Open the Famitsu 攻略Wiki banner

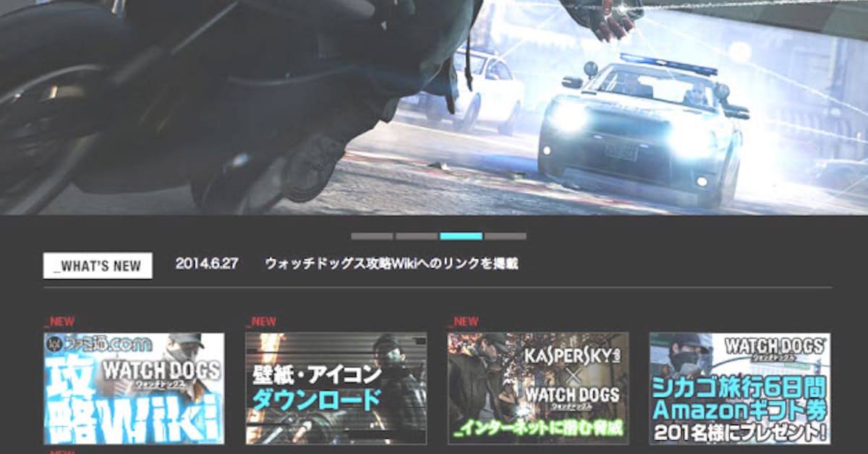coord(134,388)
